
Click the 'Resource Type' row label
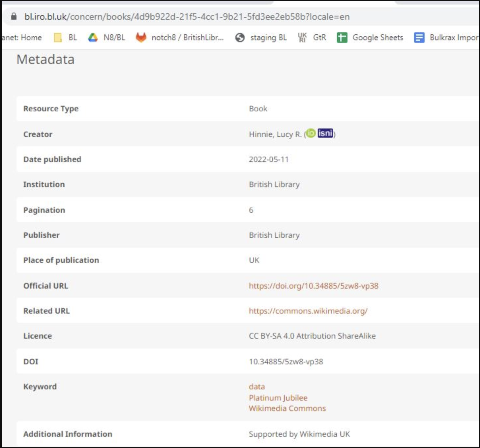pyautogui.click(x=51, y=109)
